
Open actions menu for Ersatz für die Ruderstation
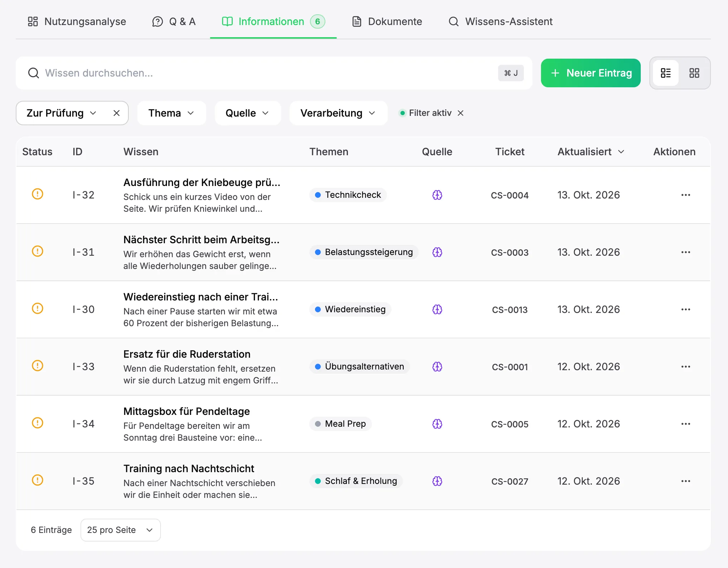coord(685,367)
